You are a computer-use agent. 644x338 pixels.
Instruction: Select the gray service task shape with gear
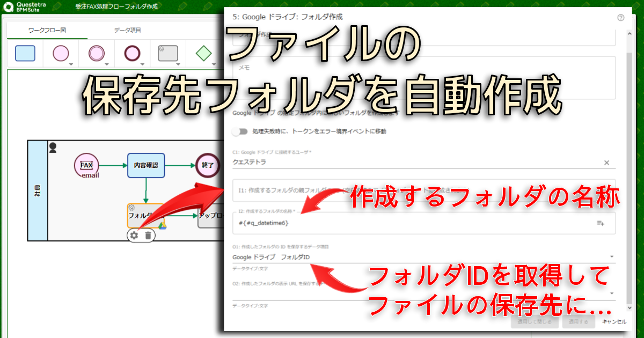pyautogui.click(x=168, y=53)
